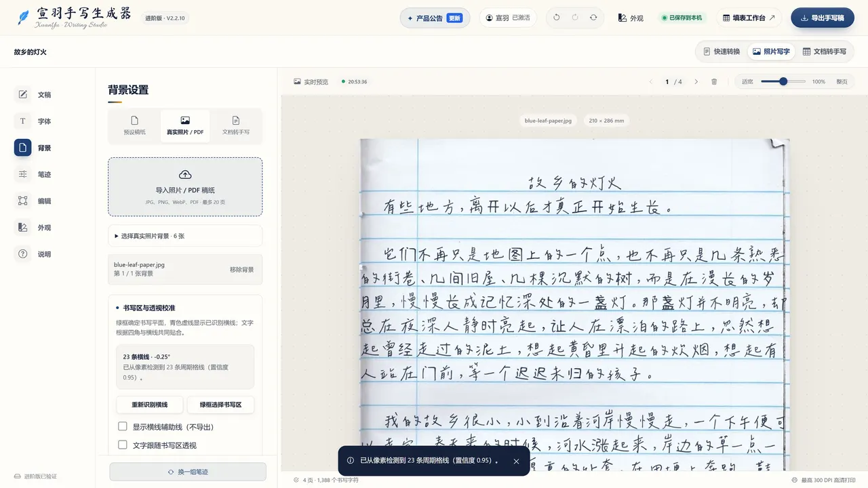Click the undo arrow icon
This screenshot has width=868, height=488.
[x=557, y=18]
